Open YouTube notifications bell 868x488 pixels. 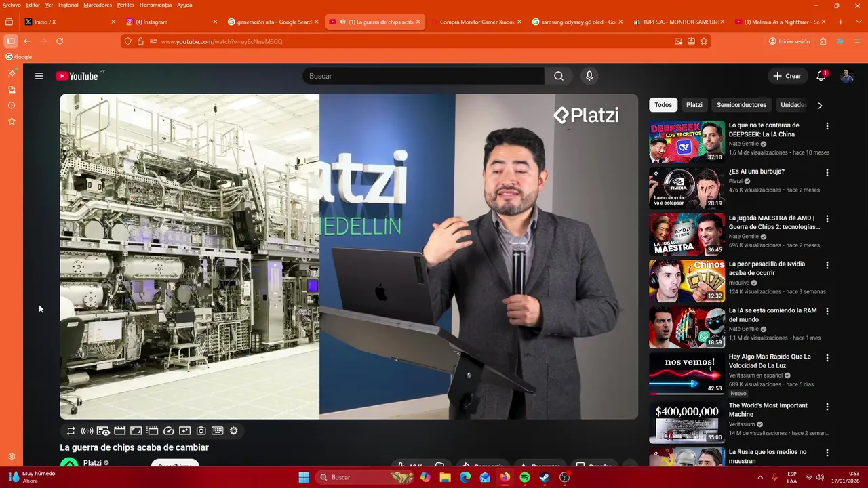(821, 76)
